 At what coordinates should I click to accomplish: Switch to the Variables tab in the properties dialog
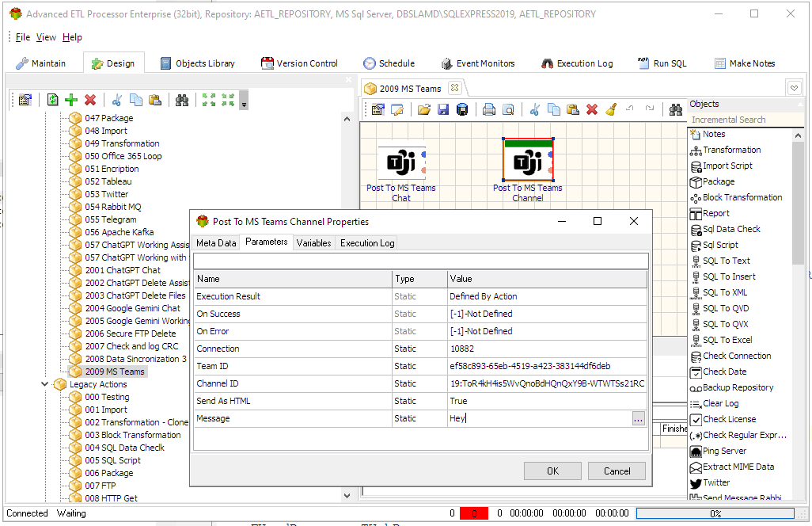313,243
